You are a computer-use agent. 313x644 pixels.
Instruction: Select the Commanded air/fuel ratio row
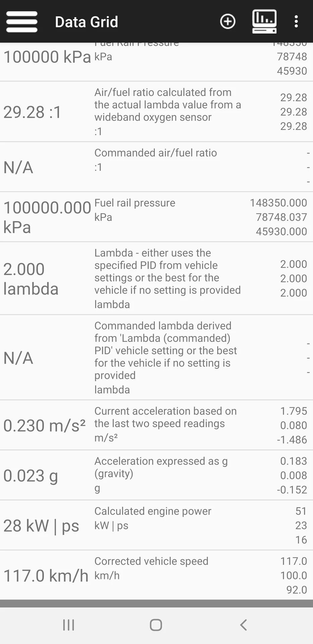pyautogui.click(x=156, y=167)
